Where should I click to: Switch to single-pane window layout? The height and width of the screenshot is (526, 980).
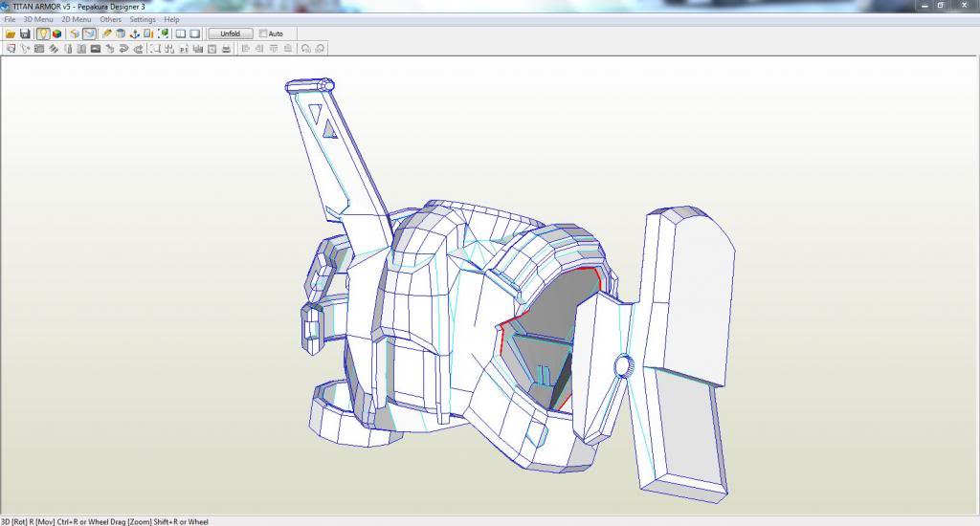[194, 33]
